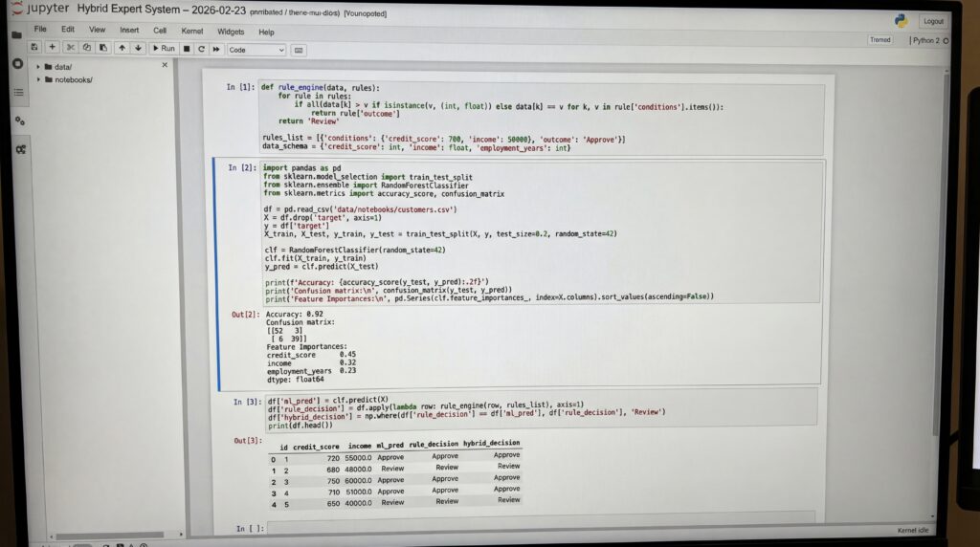Restart and run all with fast-forward icon

(x=216, y=49)
